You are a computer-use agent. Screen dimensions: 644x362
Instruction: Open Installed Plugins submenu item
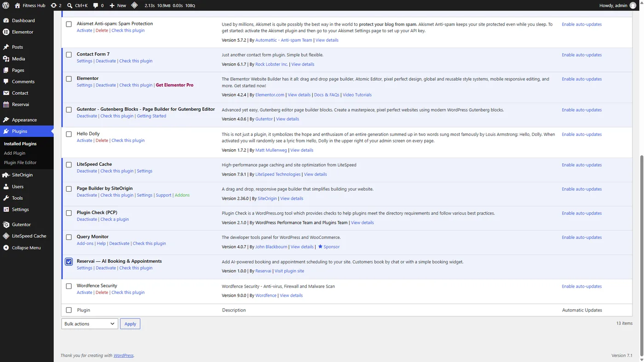[20, 144]
